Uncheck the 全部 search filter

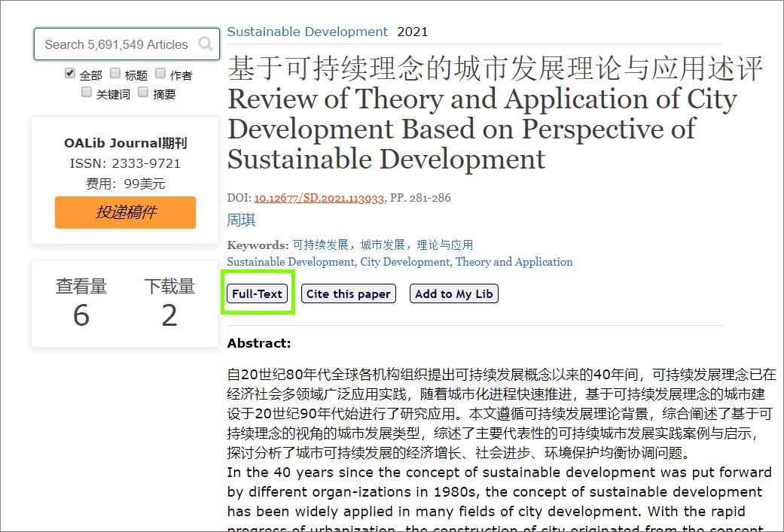point(69,74)
